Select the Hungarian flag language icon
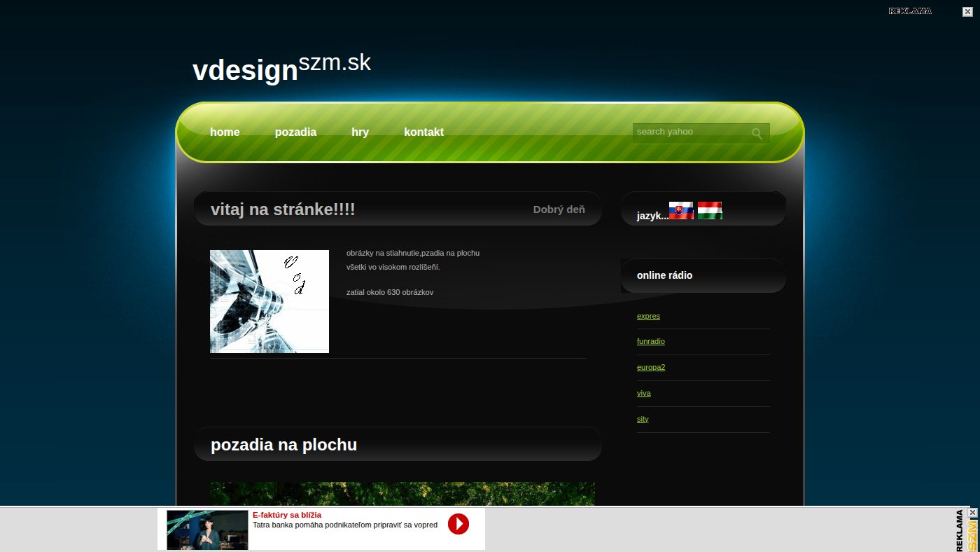Viewport: 980px width, 552px height. [x=710, y=210]
